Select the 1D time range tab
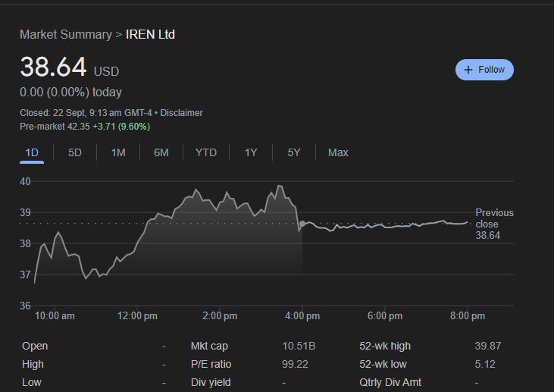The height and width of the screenshot is (392, 554). coord(32,152)
